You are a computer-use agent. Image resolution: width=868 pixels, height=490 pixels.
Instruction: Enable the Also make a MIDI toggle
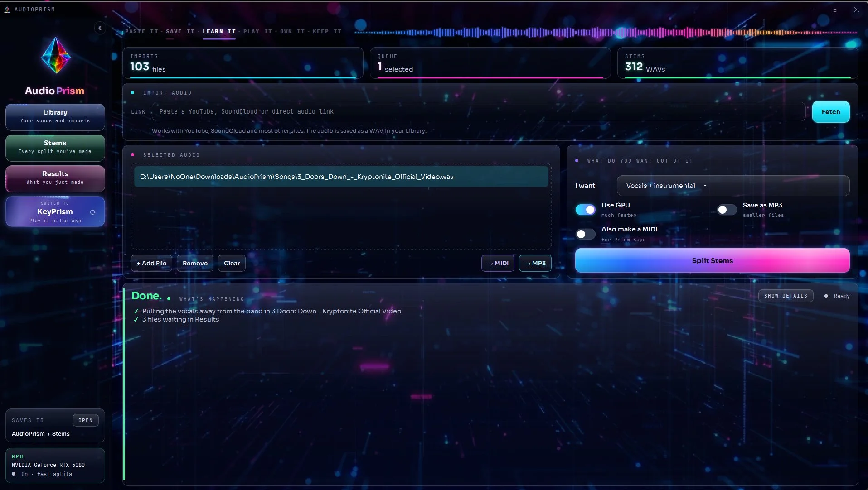[x=585, y=234]
